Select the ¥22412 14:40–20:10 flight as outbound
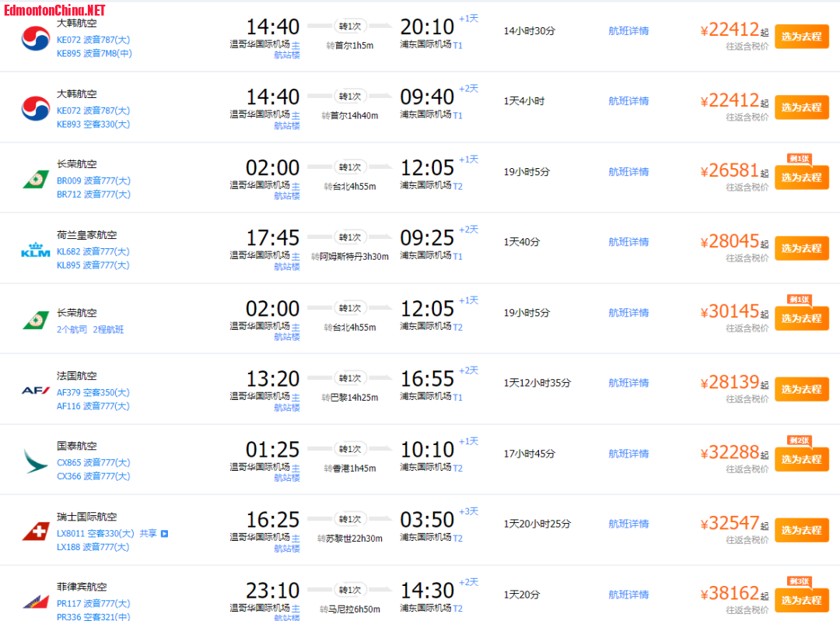The height and width of the screenshot is (621, 840). pyautogui.click(x=801, y=37)
